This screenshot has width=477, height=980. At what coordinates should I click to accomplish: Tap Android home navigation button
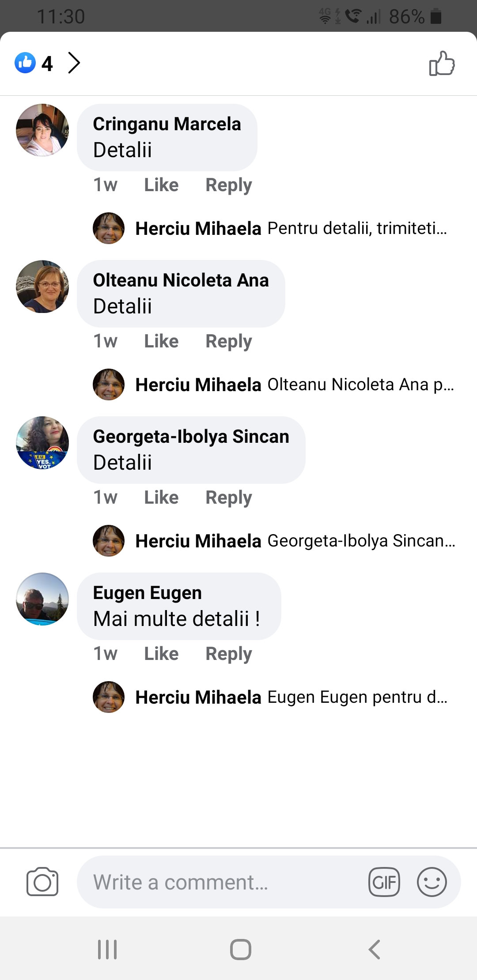(x=241, y=949)
